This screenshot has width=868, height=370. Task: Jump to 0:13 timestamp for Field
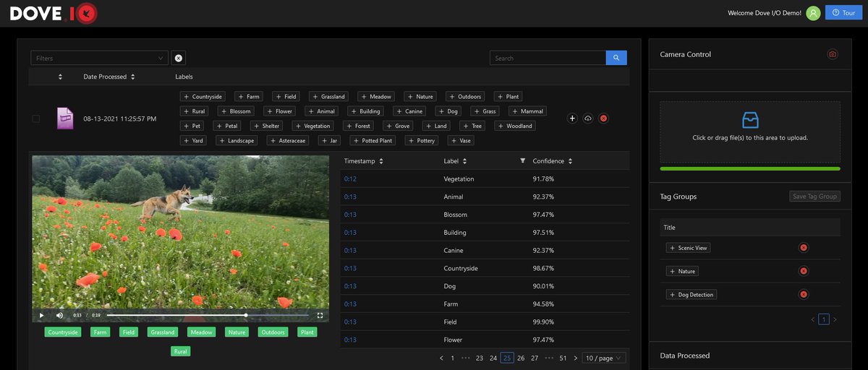[x=350, y=322]
